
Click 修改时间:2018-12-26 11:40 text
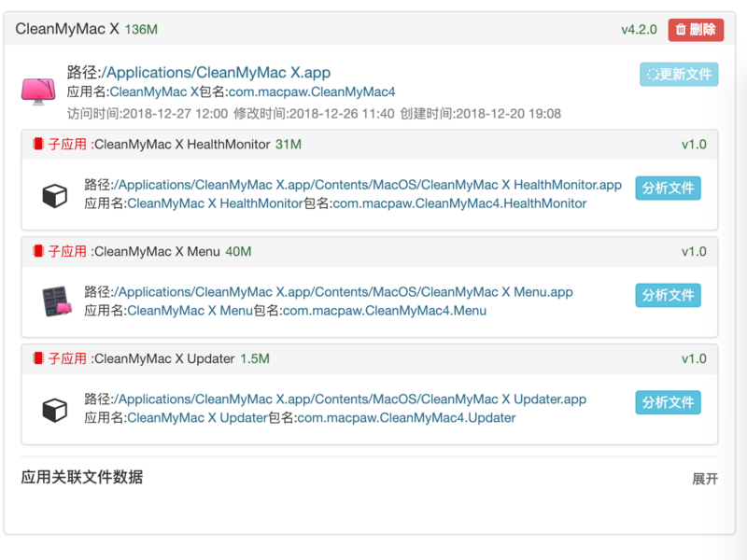click(314, 113)
